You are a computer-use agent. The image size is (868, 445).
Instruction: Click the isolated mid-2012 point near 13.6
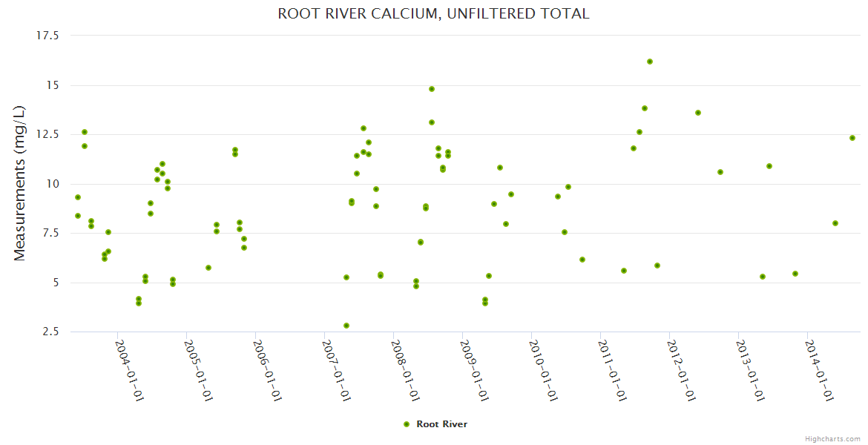tap(698, 113)
